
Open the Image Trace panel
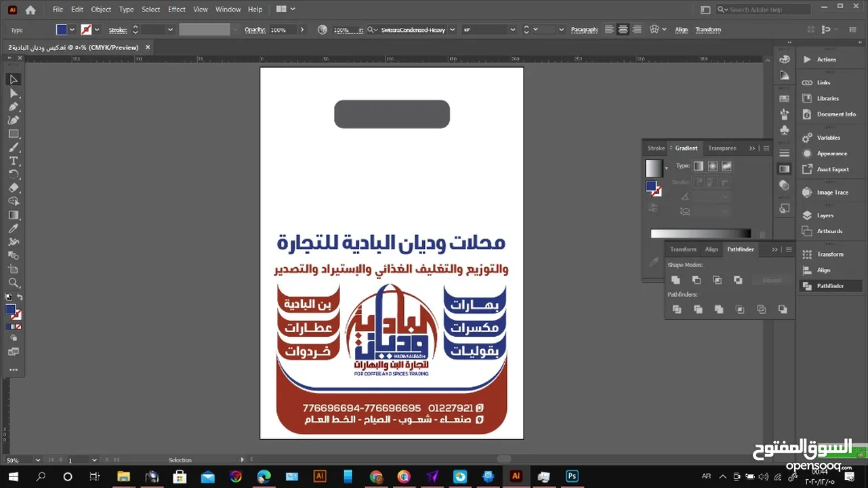tap(832, 192)
